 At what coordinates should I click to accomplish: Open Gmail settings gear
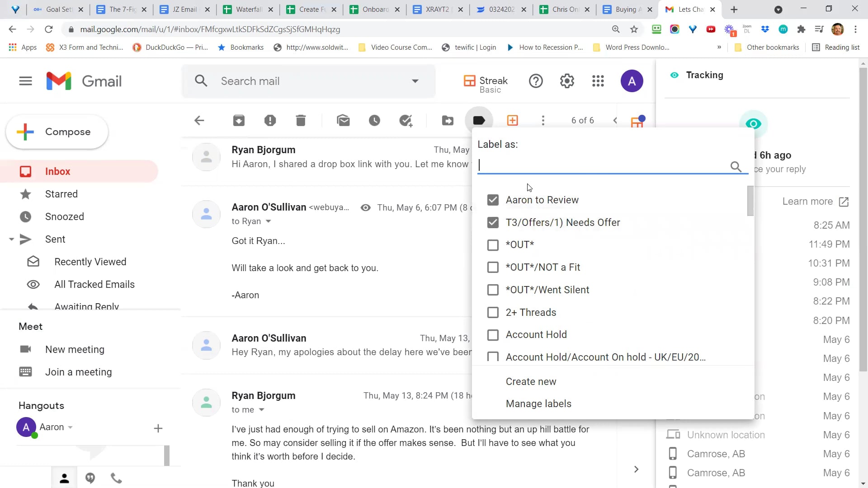[x=567, y=81]
